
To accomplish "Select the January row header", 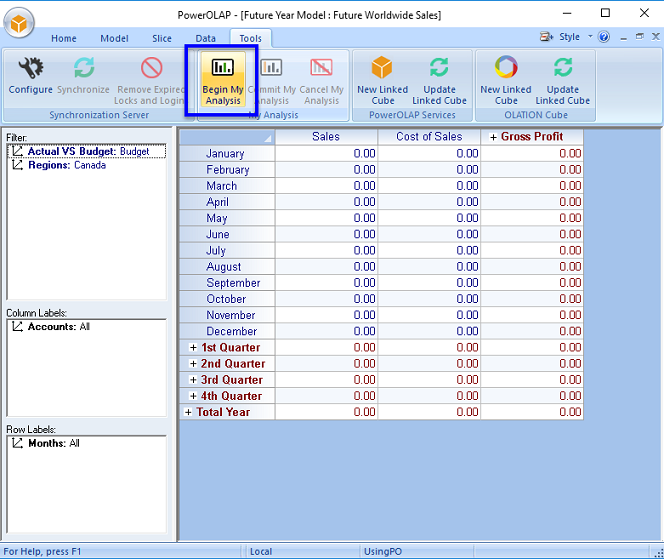I will point(227,153).
